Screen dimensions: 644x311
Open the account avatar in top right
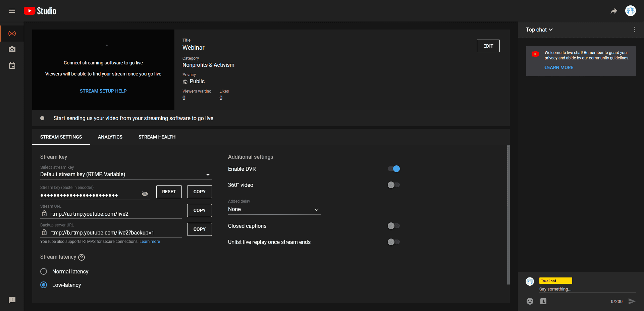tap(631, 11)
